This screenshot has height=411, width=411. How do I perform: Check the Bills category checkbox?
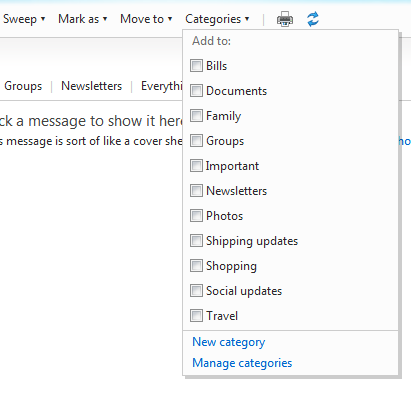(196, 65)
